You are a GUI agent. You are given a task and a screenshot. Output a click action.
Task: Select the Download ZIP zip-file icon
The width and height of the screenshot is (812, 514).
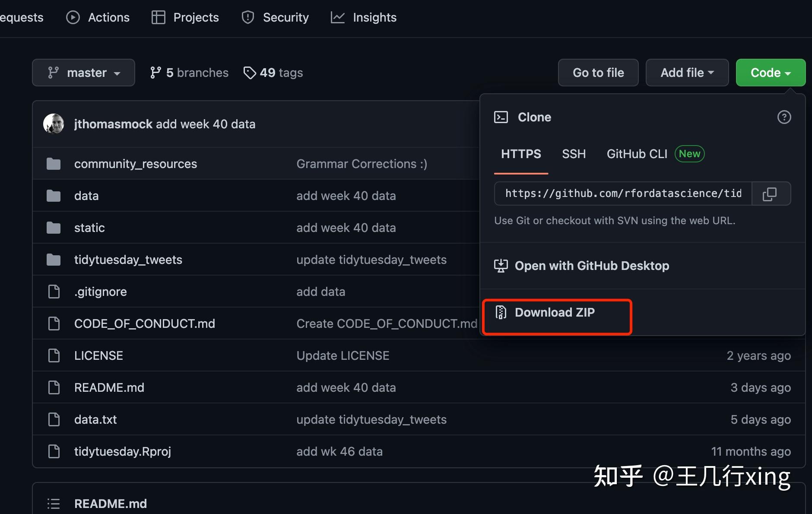501,312
